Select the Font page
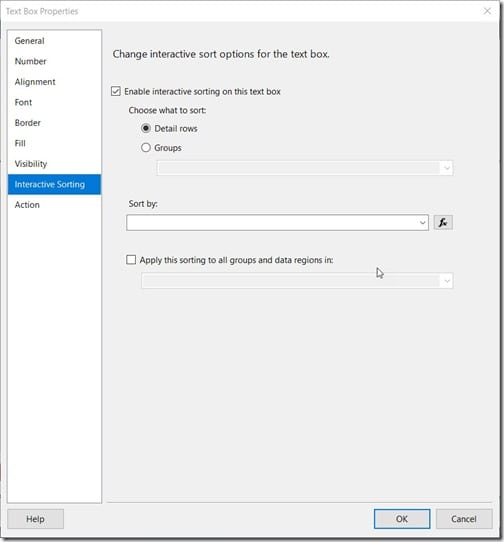This screenshot has width=504, height=542. click(x=54, y=102)
